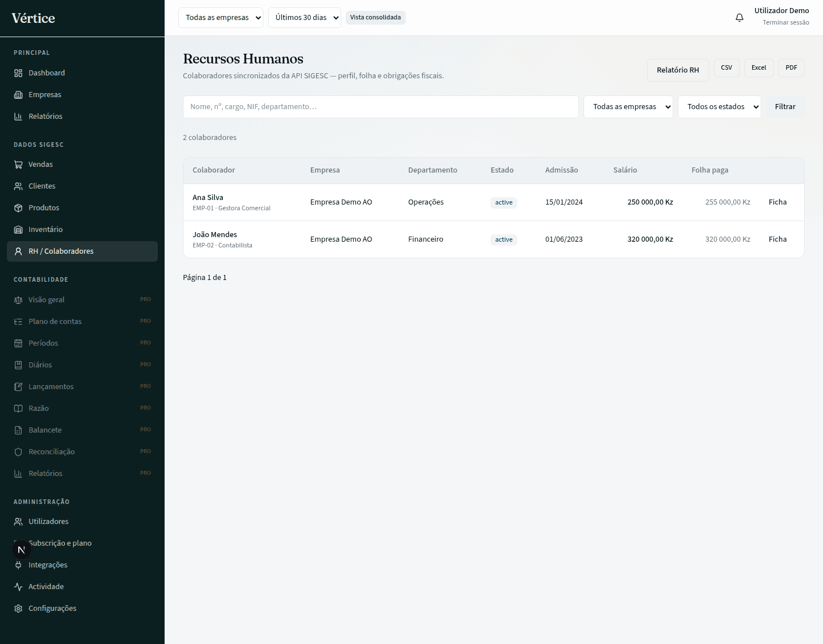Open Subscrição e plano menu item

(x=82, y=543)
